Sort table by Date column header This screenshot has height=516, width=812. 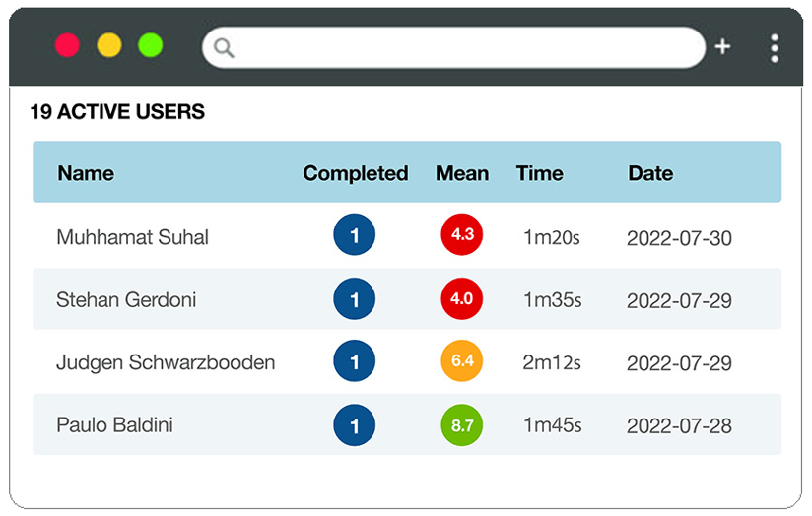tap(650, 174)
